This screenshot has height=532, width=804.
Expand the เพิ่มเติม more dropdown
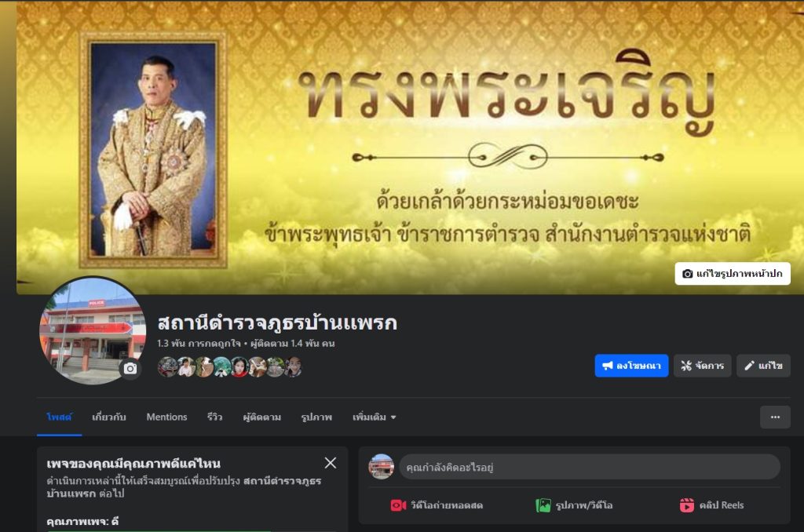point(375,417)
